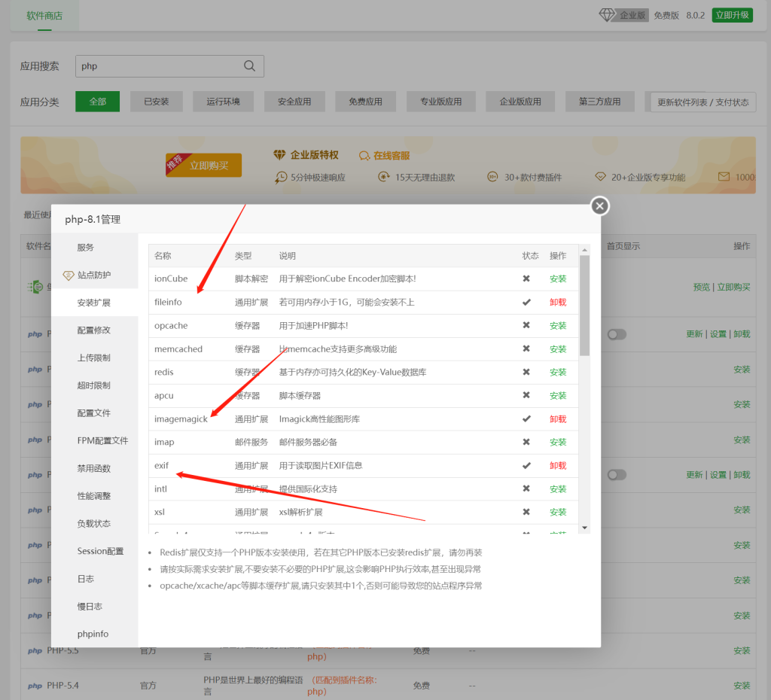Uninstall the fileinfo extension

(x=558, y=301)
